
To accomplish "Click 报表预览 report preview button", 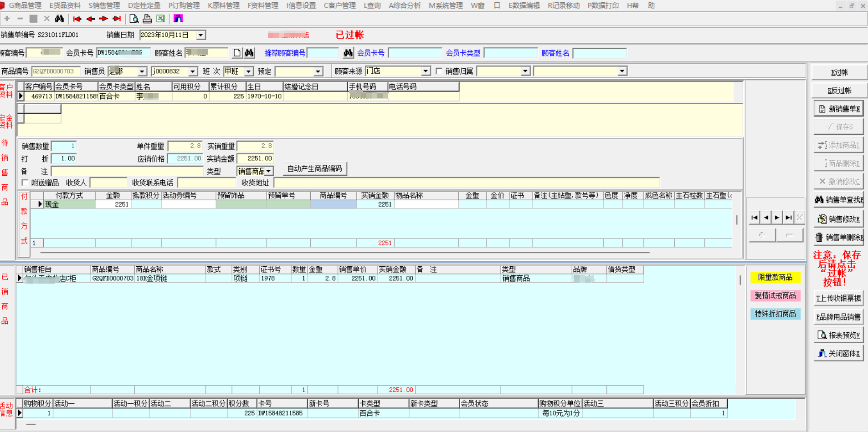I will (x=838, y=335).
